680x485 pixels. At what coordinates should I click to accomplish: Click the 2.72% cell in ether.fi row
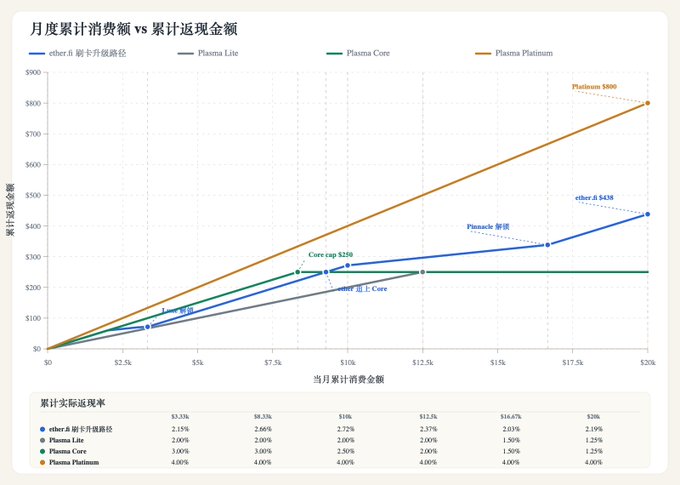click(x=346, y=429)
